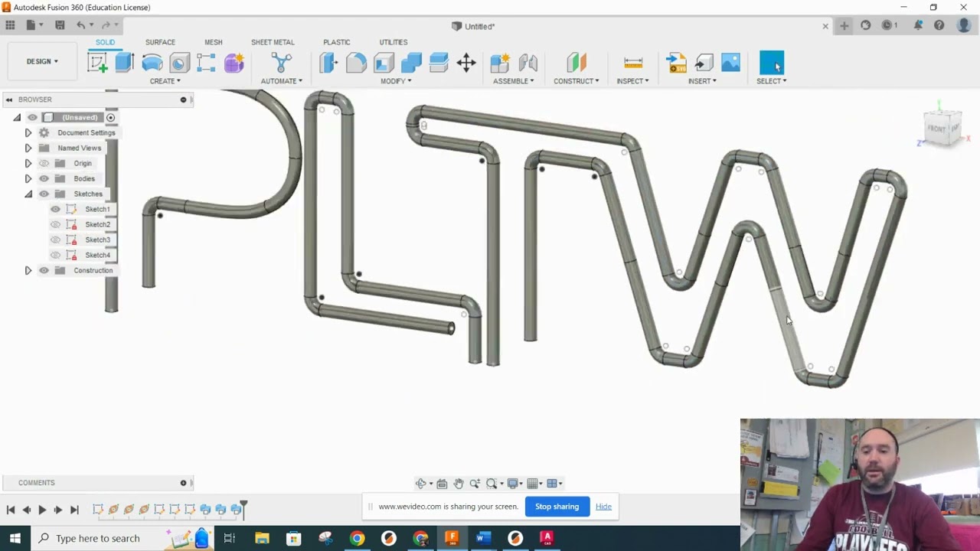Open the CREATE dropdown menu
The height and width of the screenshot is (551, 980).
(x=165, y=81)
